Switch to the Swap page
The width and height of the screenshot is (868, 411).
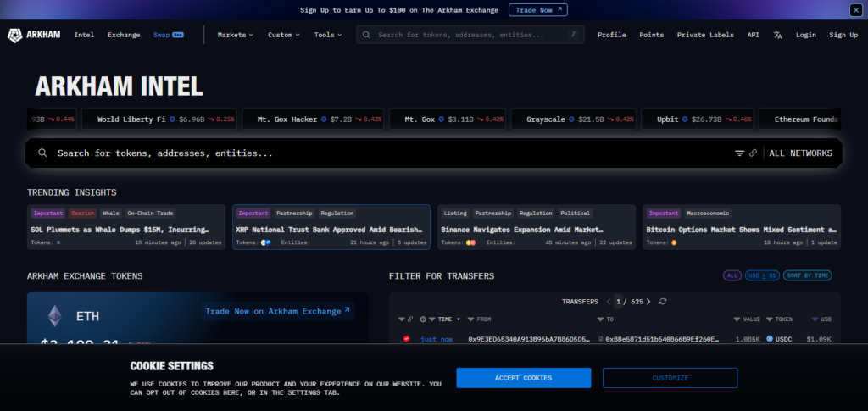click(162, 35)
